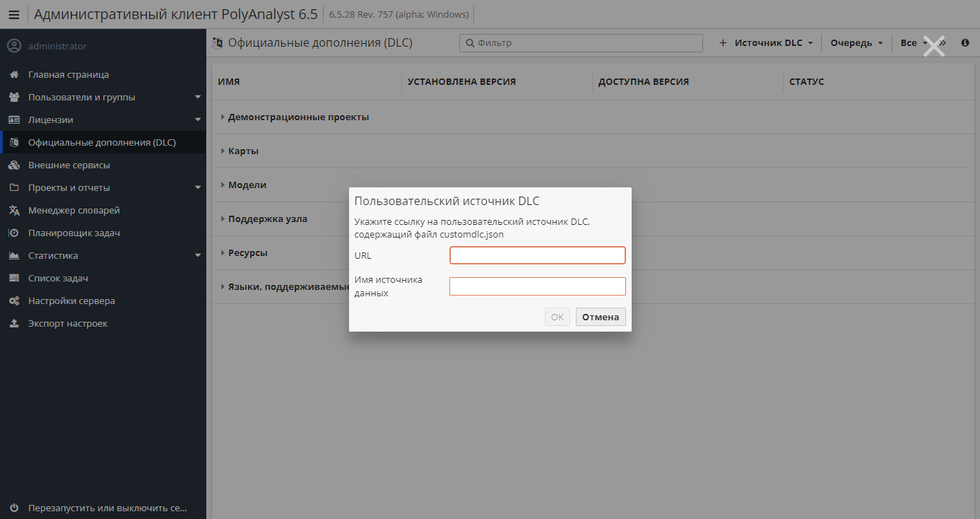Click the users icon for Пользователи и группы

point(14,97)
